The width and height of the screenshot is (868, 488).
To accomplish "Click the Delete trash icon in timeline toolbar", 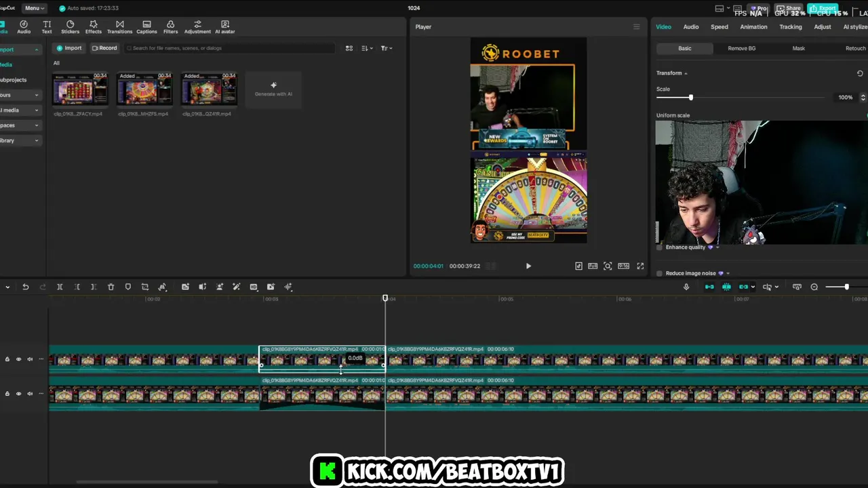I will [111, 287].
